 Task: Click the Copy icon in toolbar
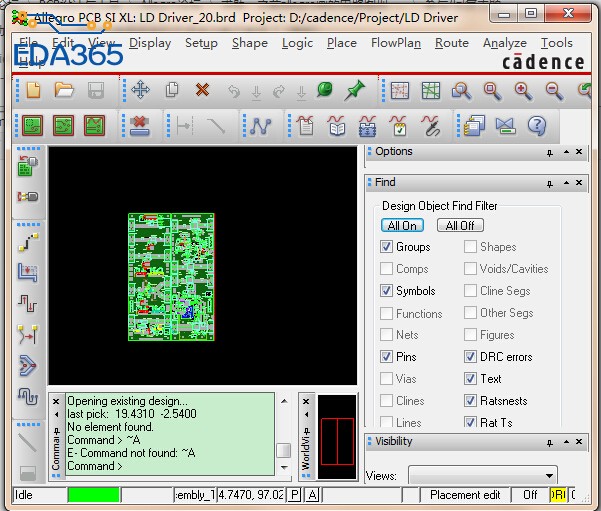172,90
